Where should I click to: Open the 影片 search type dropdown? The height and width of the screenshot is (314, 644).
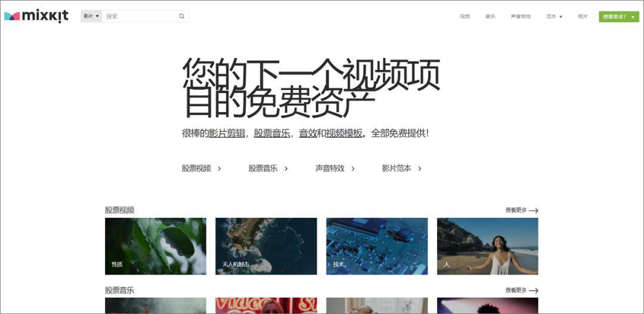tap(91, 17)
